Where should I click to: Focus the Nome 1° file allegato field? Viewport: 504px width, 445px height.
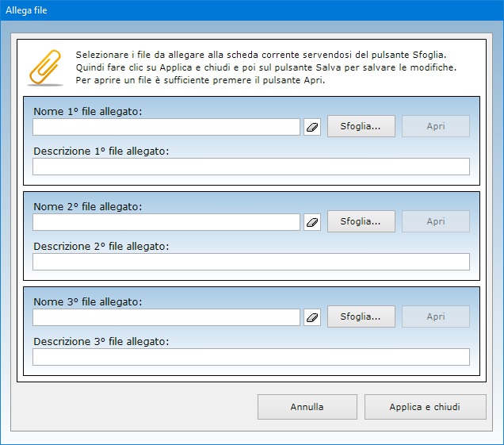point(166,127)
